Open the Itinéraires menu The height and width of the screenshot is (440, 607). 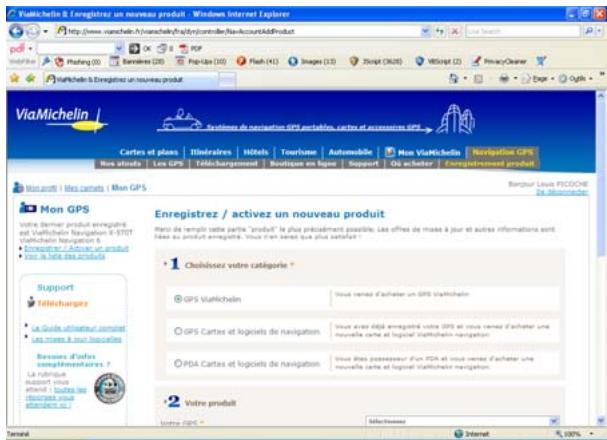point(211,152)
